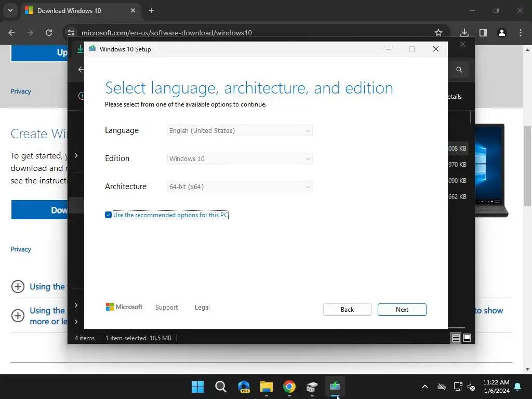Open Chrome three-dot menu

click(x=521, y=33)
